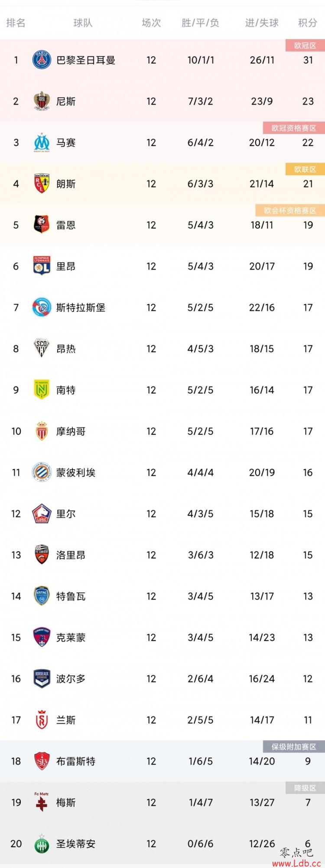Open team name 斯特拉斯堡
Screen dimensions: 325x868
(x=81, y=308)
